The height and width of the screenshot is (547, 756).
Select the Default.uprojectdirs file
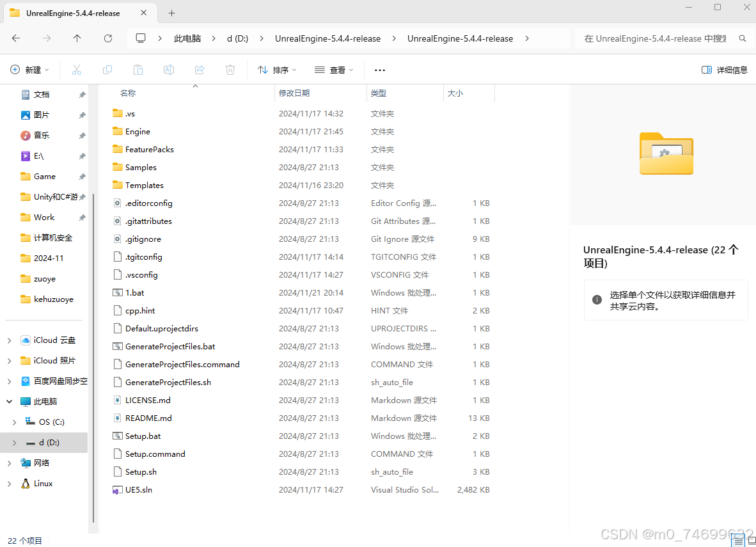point(162,328)
